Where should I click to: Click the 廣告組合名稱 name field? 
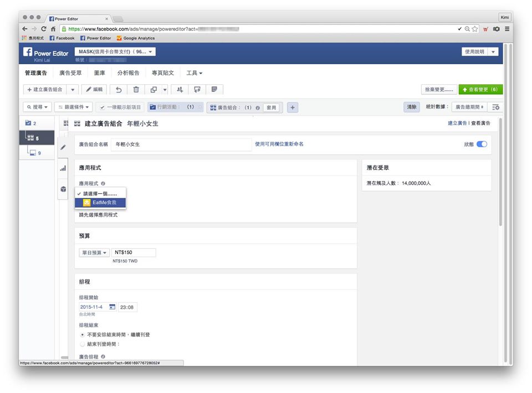tap(181, 144)
